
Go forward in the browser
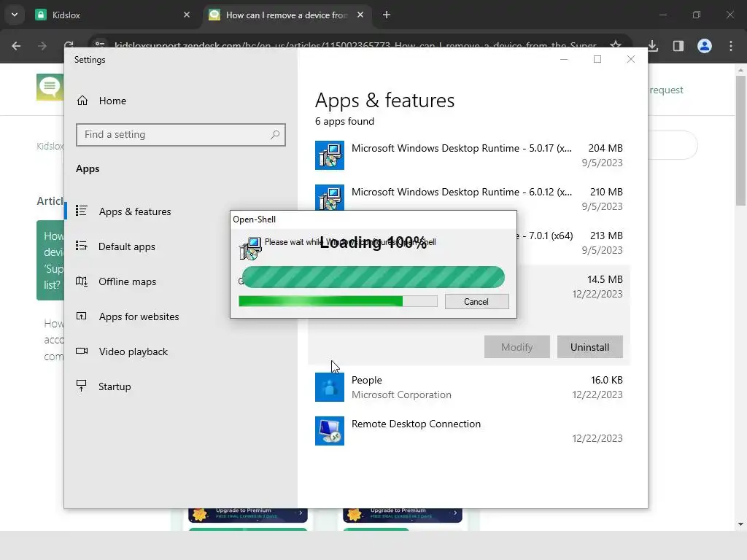pos(42,46)
